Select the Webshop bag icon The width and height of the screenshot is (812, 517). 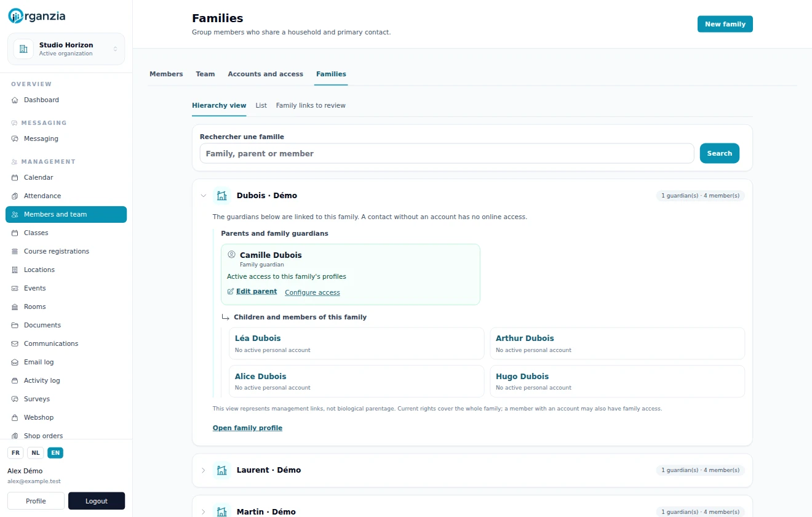coord(15,417)
